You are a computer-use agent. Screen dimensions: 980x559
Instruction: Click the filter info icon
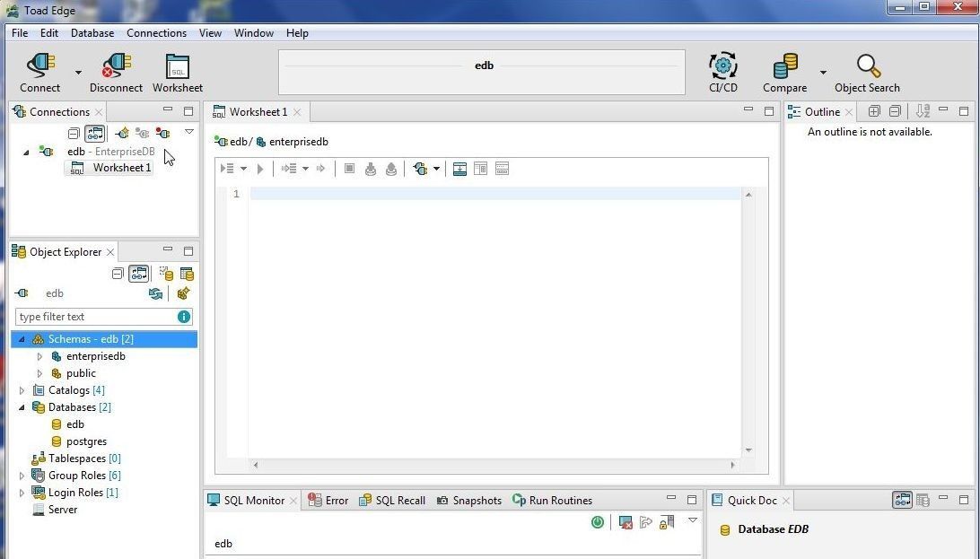pyautogui.click(x=184, y=317)
